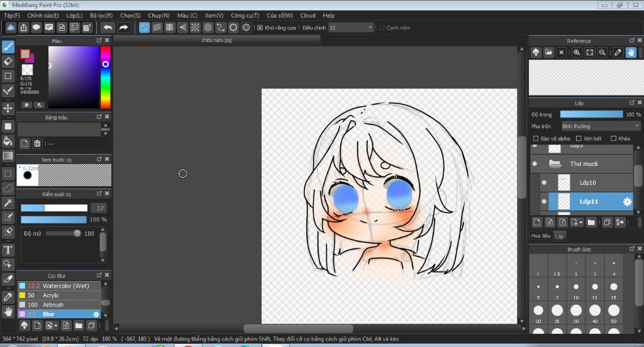Open the Cloud menu
Screen dimensions: 644x347
308,15
